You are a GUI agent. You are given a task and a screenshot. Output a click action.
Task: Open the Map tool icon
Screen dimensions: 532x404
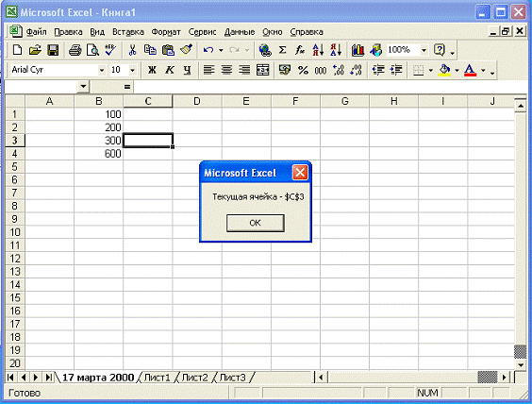[375, 50]
